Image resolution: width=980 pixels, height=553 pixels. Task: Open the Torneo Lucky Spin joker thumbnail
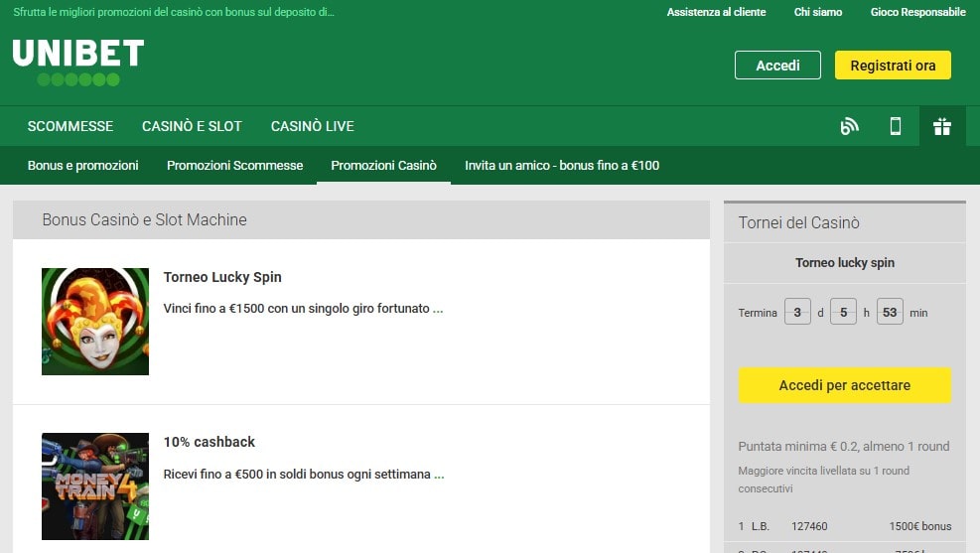coord(95,322)
